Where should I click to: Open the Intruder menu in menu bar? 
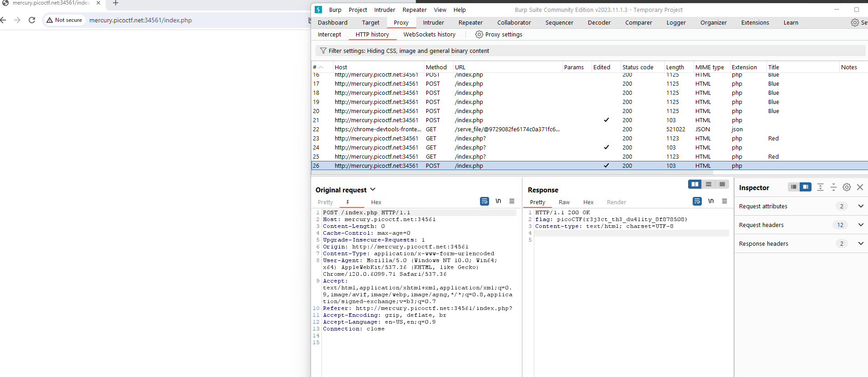[x=385, y=10]
